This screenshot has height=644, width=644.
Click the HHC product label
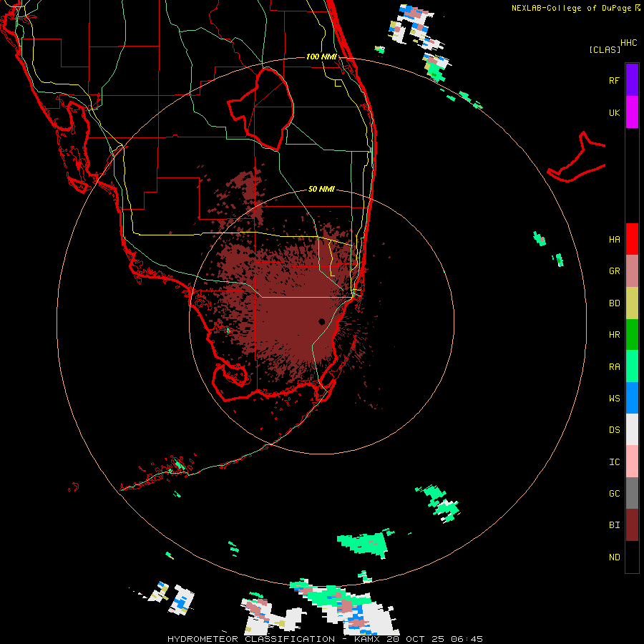click(628, 43)
